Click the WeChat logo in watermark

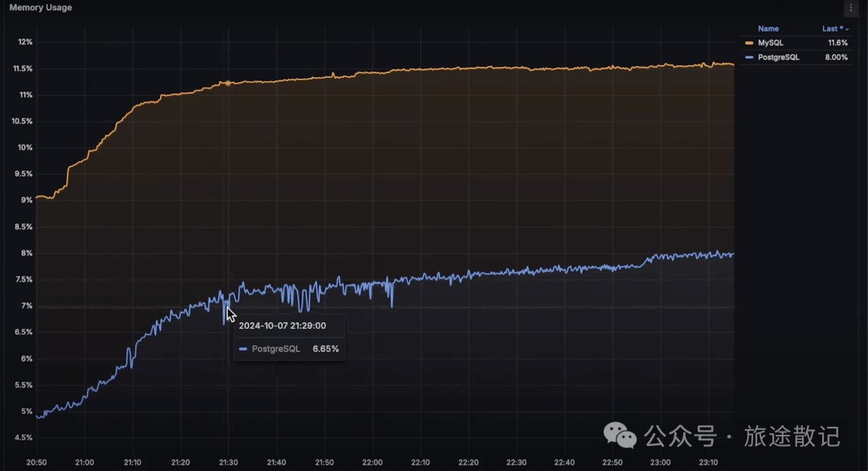coord(620,436)
